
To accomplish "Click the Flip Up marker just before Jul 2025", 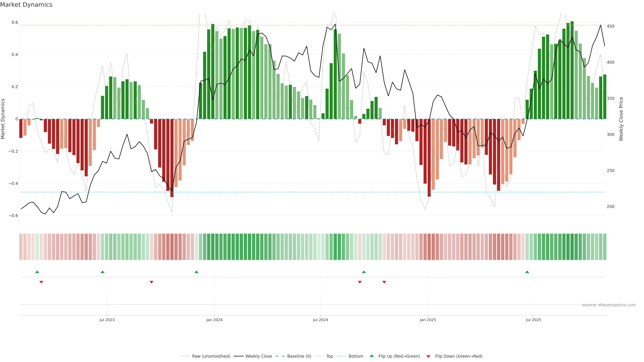I will [x=527, y=272].
